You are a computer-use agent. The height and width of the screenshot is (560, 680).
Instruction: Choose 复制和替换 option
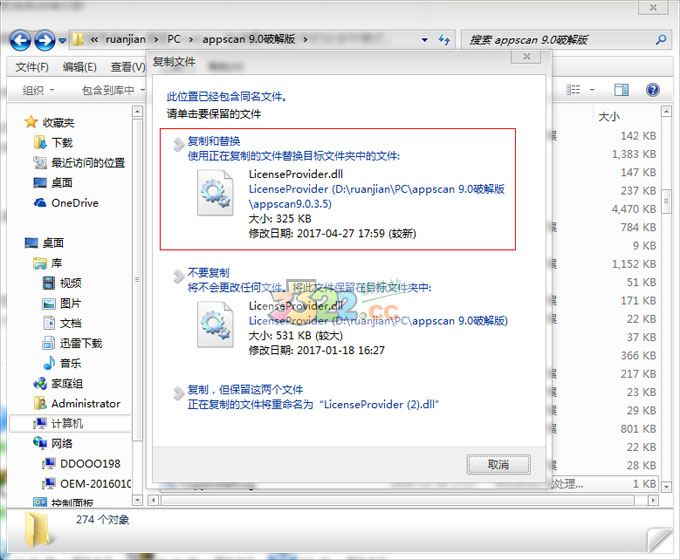pos(337,189)
